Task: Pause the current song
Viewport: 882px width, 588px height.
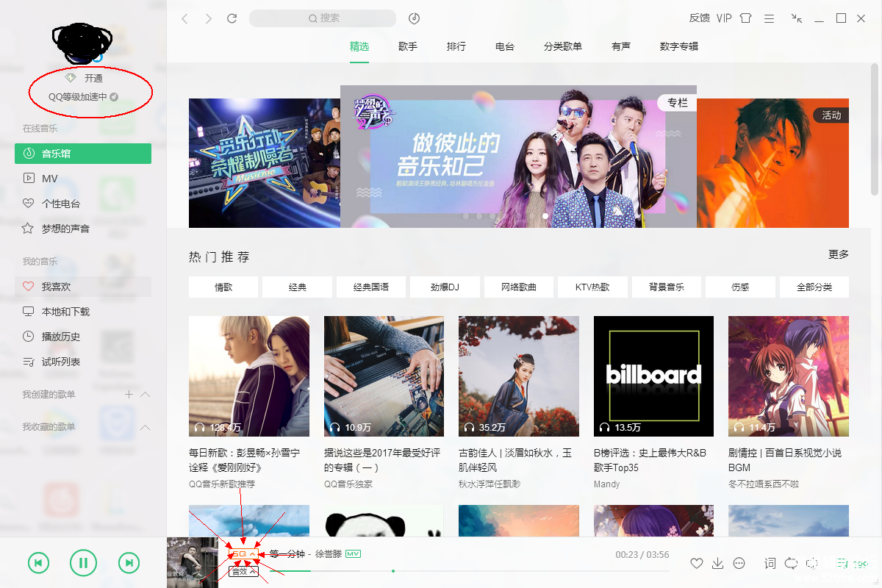Action: click(83, 564)
